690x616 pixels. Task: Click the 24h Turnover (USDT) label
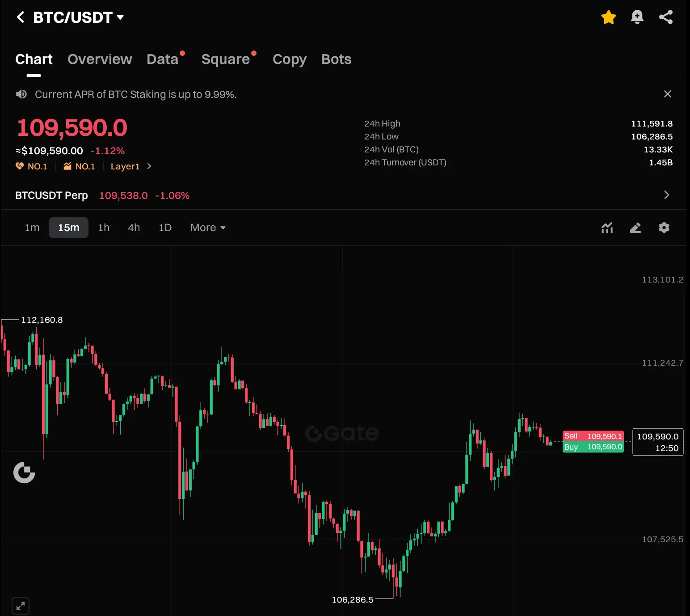click(x=405, y=162)
